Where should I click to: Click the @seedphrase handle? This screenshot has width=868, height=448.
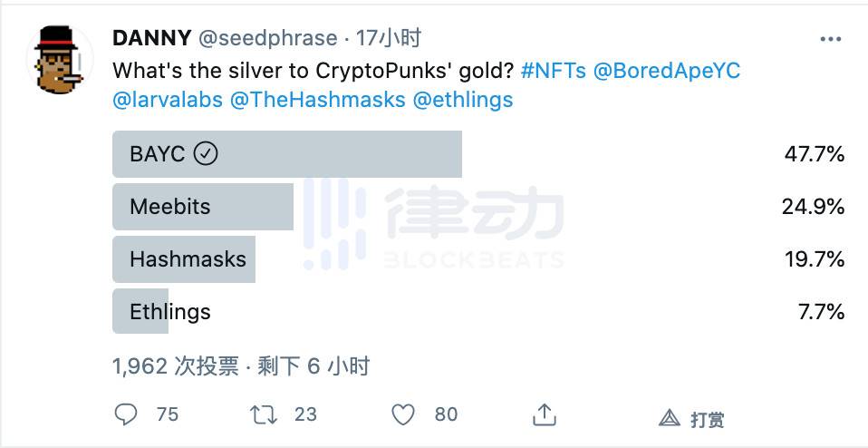tap(267, 38)
